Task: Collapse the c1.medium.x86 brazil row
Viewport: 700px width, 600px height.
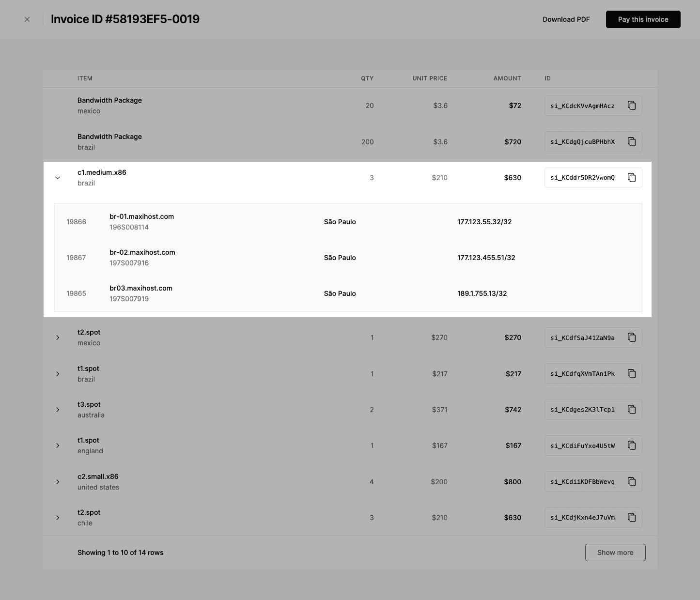Action: [x=58, y=178]
